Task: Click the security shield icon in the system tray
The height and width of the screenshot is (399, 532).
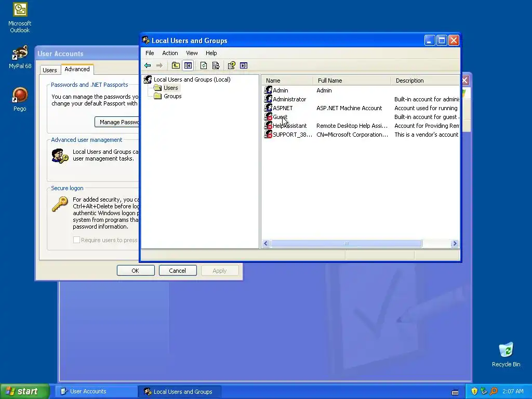Action: point(474,391)
